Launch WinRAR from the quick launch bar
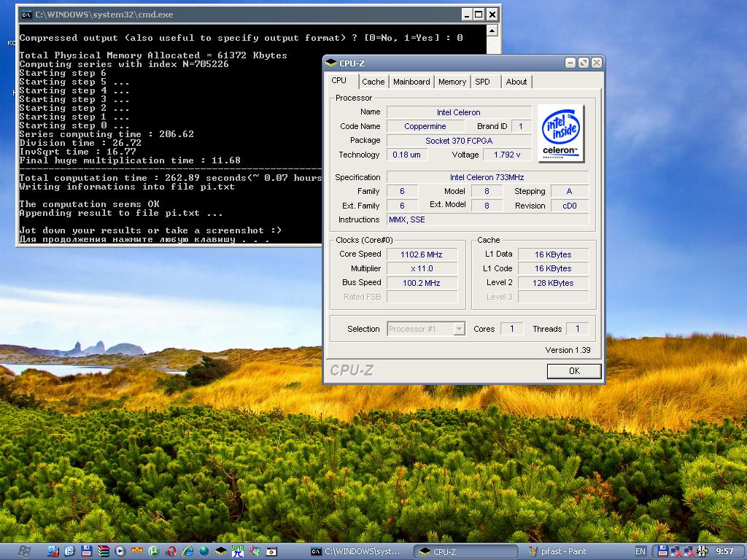 (x=104, y=551)
